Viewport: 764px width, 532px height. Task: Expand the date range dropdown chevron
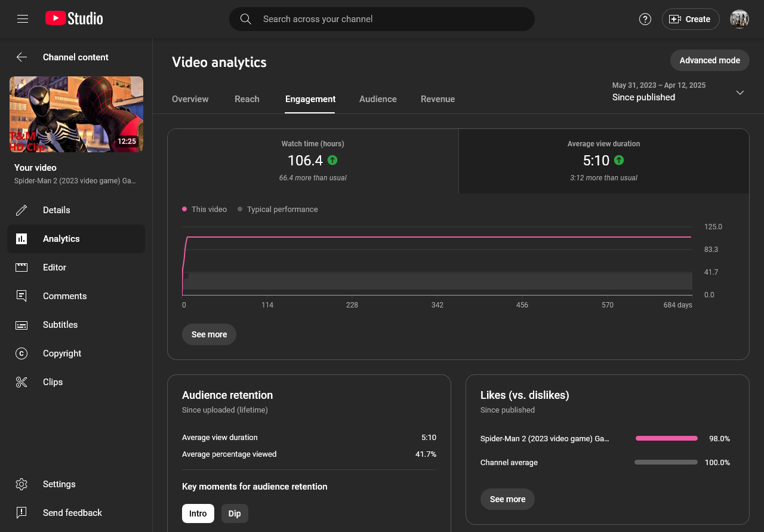coord(740,93)
